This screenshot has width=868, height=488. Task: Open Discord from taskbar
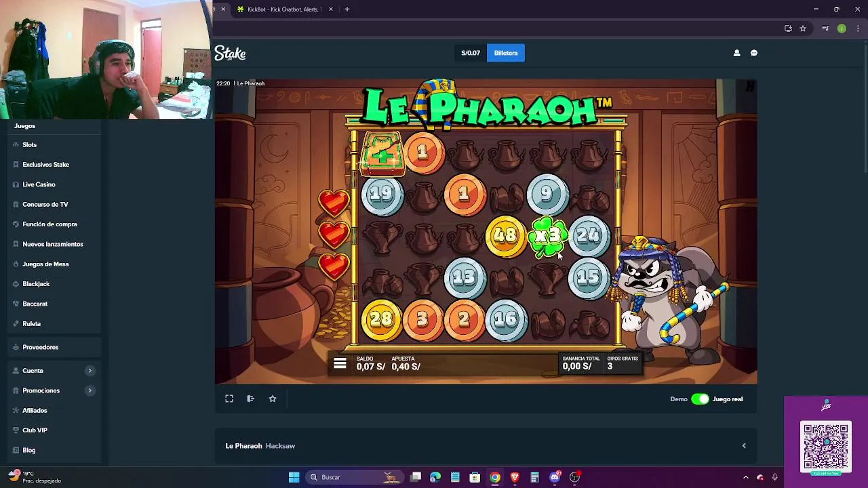point(555,477)
